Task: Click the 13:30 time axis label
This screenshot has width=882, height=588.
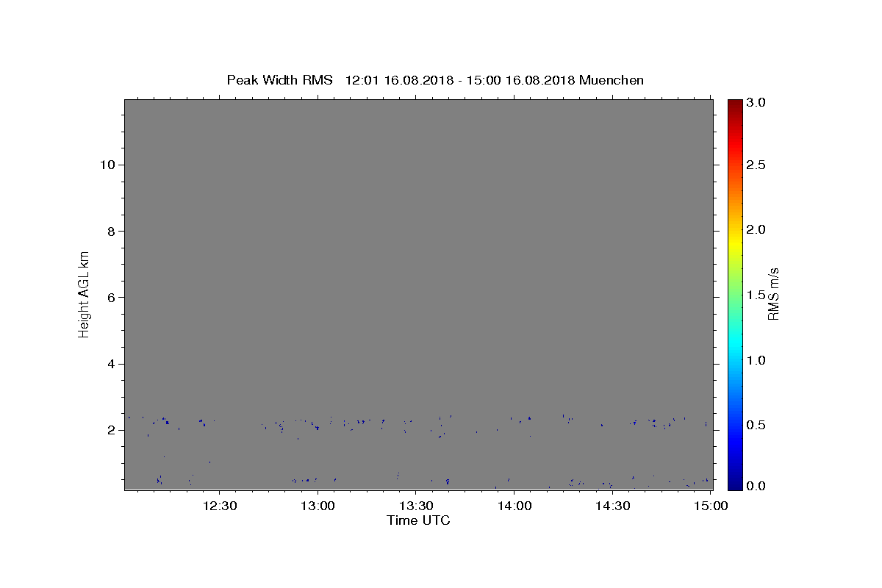Action: 416,506
